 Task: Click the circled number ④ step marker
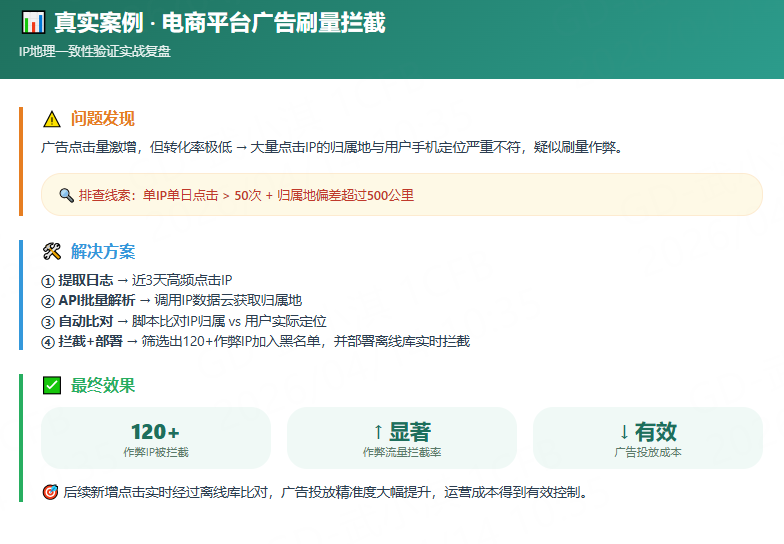48,342
